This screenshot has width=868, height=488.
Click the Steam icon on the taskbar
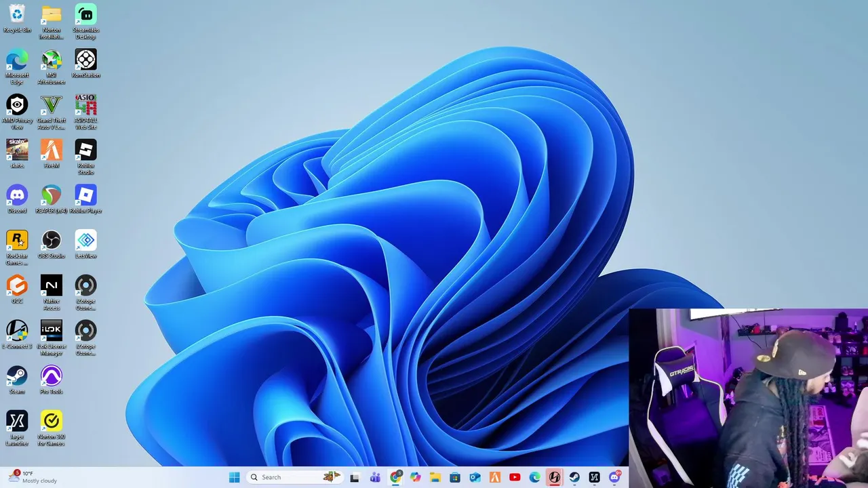574,477
